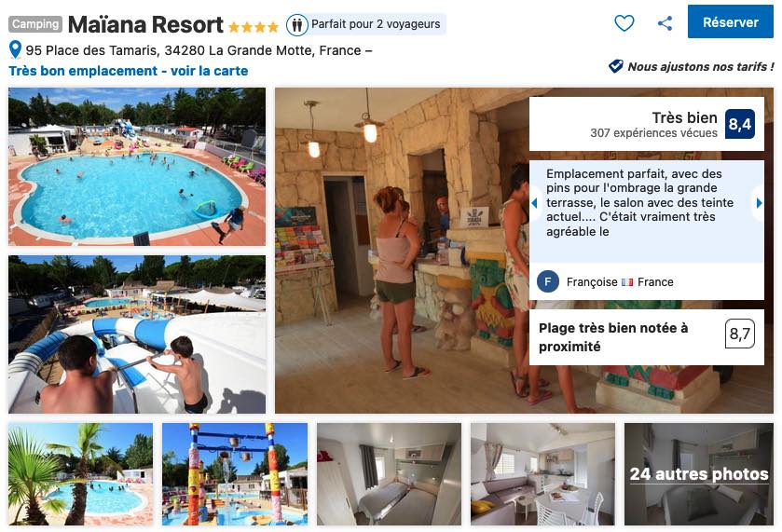Show the next guest review
Screen dimensions: 782x532
click(x=759, y=203)
